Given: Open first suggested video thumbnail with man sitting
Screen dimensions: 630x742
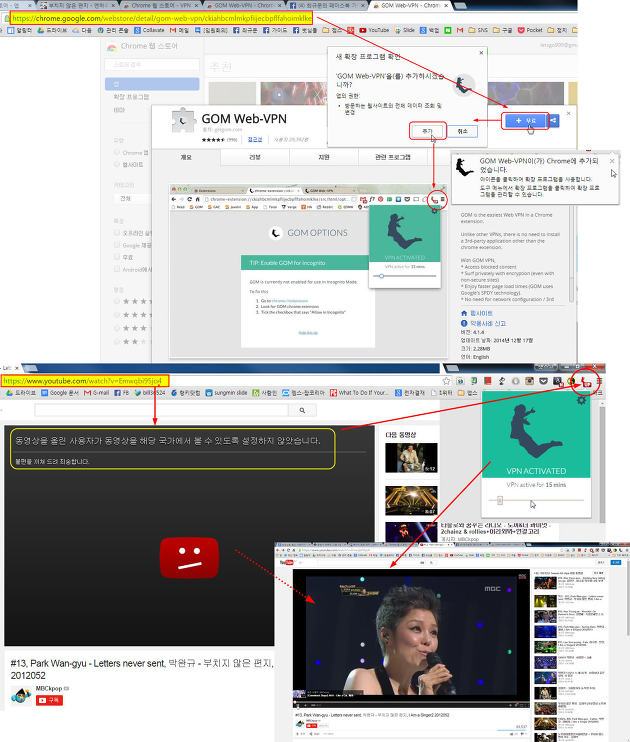Looking at the screenshot, I should (x=411, y=458).
